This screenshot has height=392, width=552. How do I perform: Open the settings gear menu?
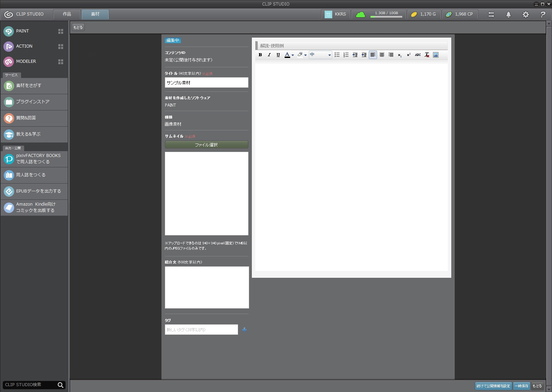click(525, 14)
